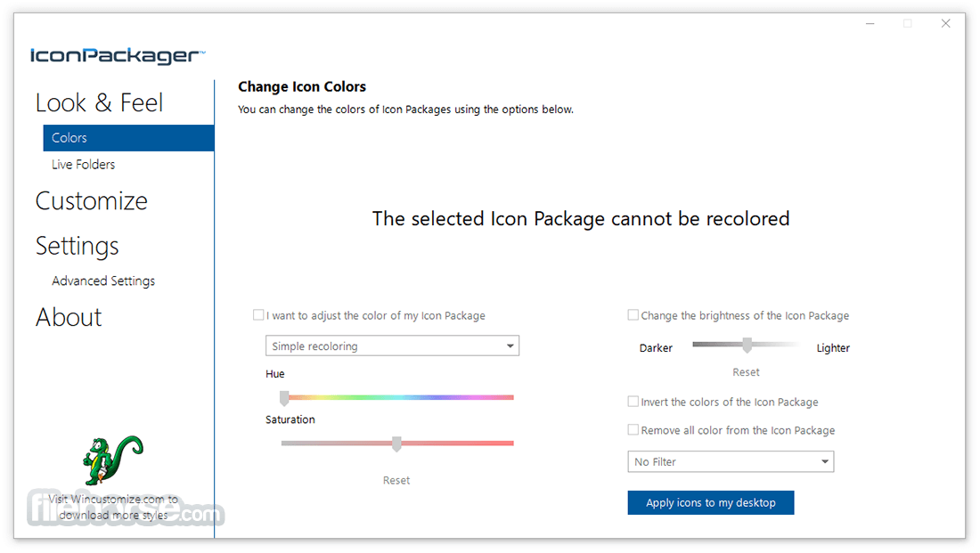This screenshot has width=980, height=553.
Task: Open the No Filter dropdown
Action: tap(731, 461)
